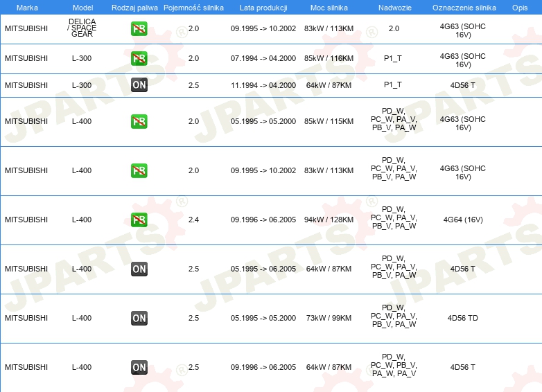Viewport: 542px width, 392px height.
Task: Click the ON diesel icon in the 73kW / 99KM row
Action: pos(139,318)
